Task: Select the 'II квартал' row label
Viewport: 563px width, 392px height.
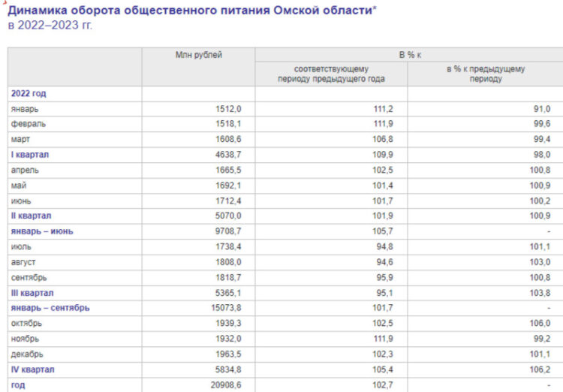Action: click(x=31, y=216)
